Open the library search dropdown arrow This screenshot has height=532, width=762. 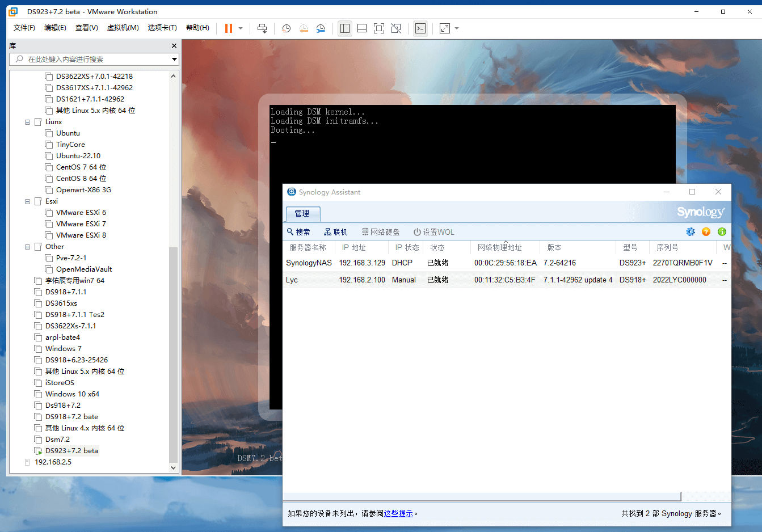[174, 59]
